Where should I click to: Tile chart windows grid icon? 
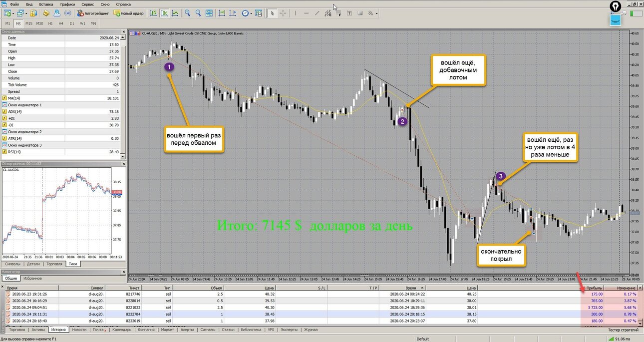coord(209,13)
